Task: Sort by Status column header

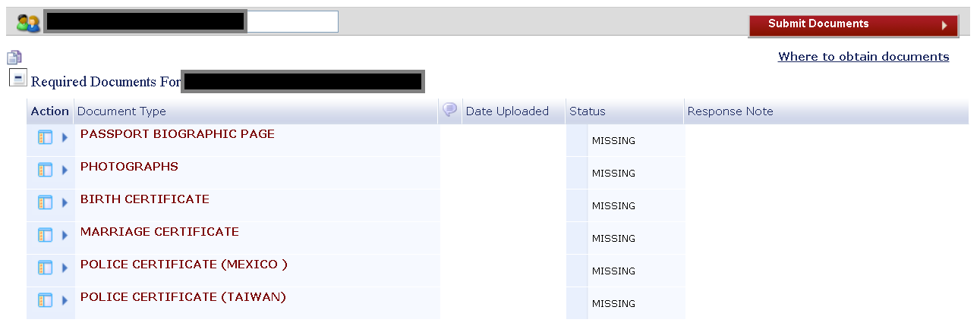Action: (588, 111)
